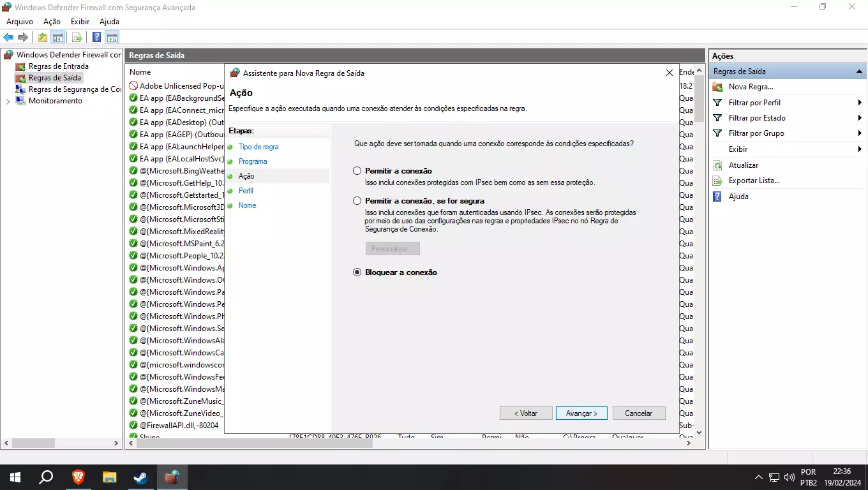This screenshot has height=490, width=868.
Task: Select Regras de Saída in the left tree
Action: coord(54,78)
